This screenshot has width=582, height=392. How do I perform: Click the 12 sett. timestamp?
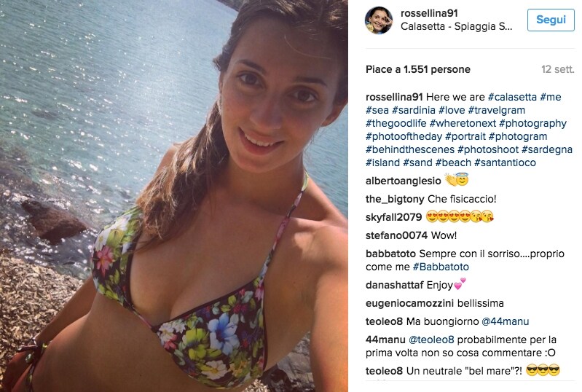(557, 69)
